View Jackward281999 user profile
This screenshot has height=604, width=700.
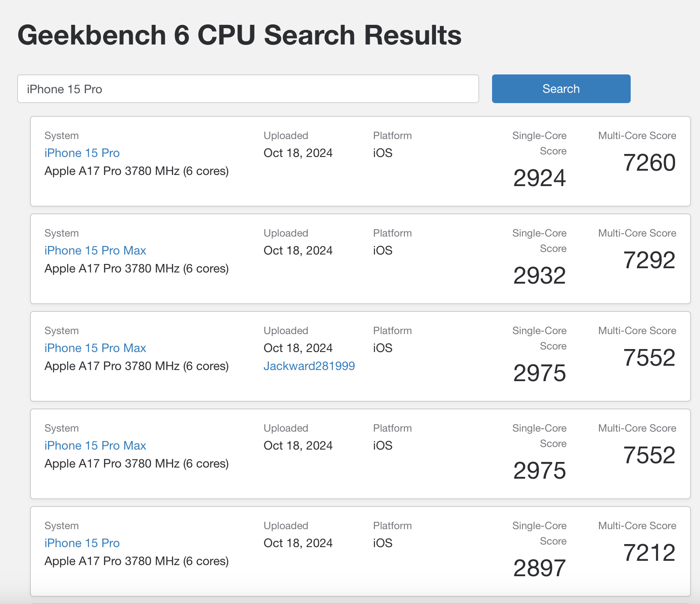309,366
